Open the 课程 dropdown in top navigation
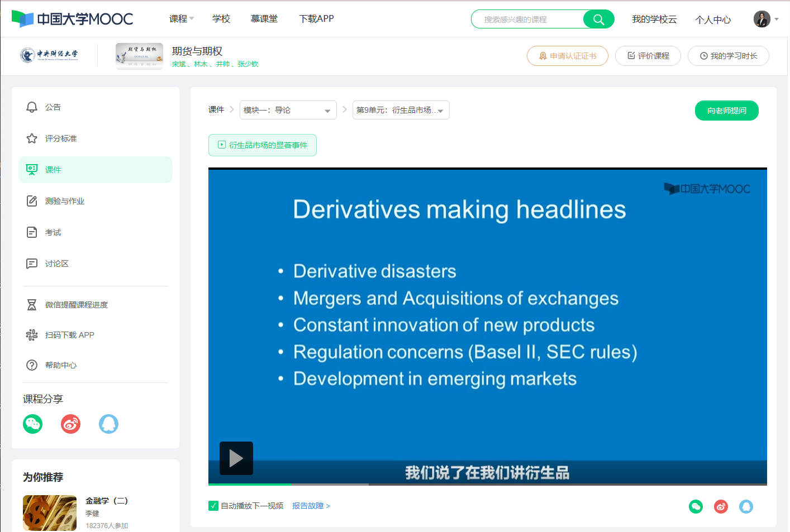 [182, 19]
